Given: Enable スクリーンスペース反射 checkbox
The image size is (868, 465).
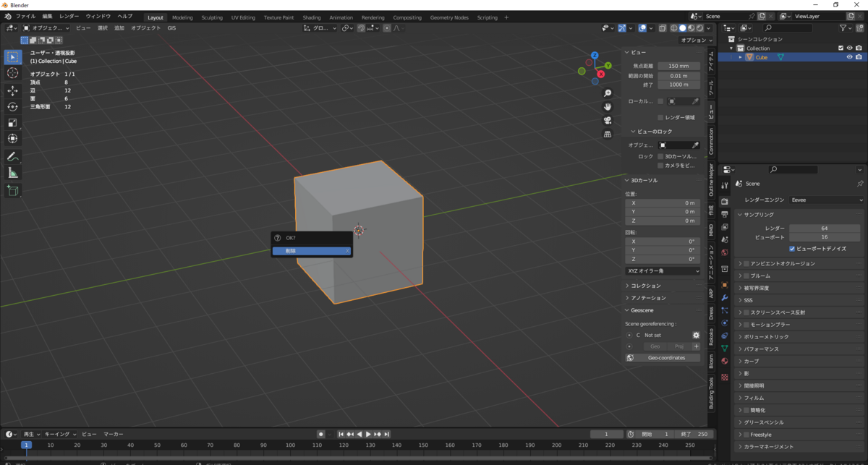Looking at the screenshot, I should pyautogui.click(x=746, y=312).
